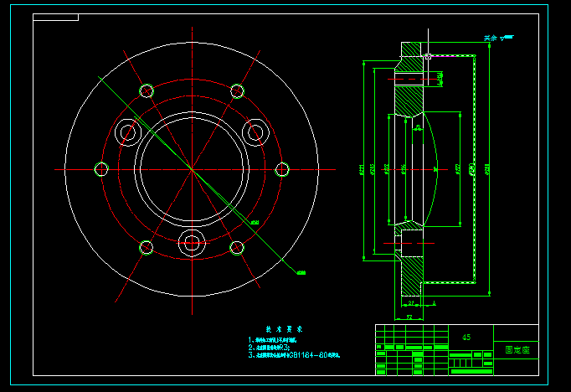Pick the technical note line mentioning GB1184-80
The height and width of the screenshot is (392, 571).
point(294,355)
